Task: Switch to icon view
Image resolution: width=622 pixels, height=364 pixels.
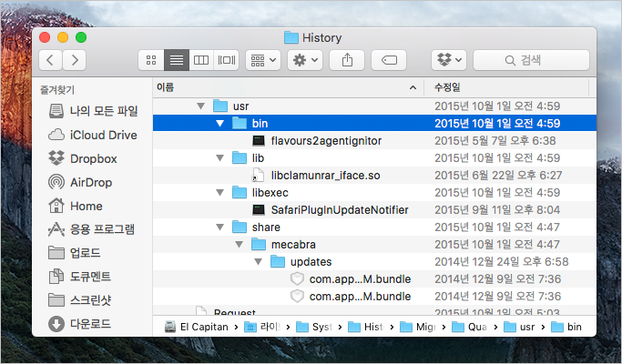Action: click(x=151, y=60)
